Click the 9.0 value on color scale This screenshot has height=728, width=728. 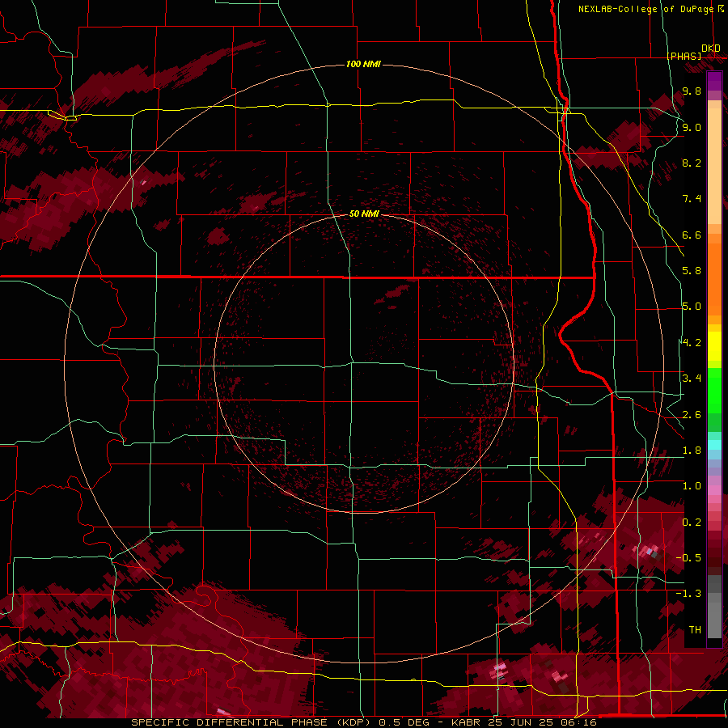[x=692, y=127]
